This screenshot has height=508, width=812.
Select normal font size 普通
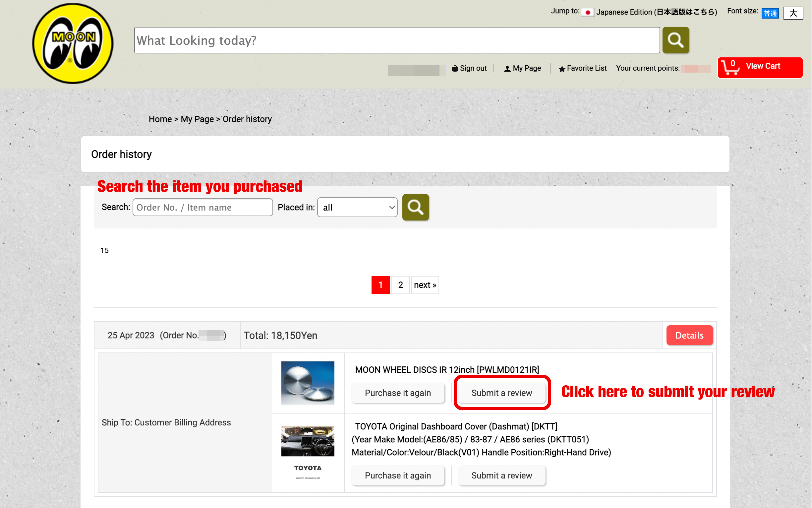coord(770,13)
